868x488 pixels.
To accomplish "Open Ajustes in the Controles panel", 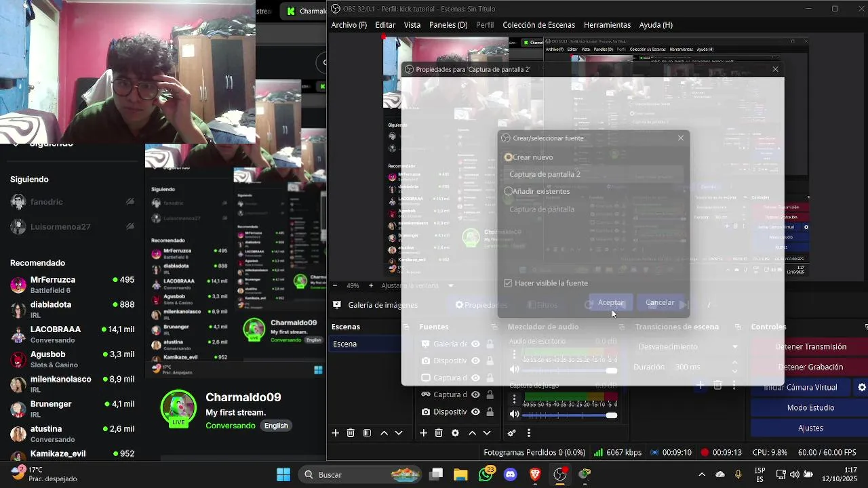I will tap(810, 428).
